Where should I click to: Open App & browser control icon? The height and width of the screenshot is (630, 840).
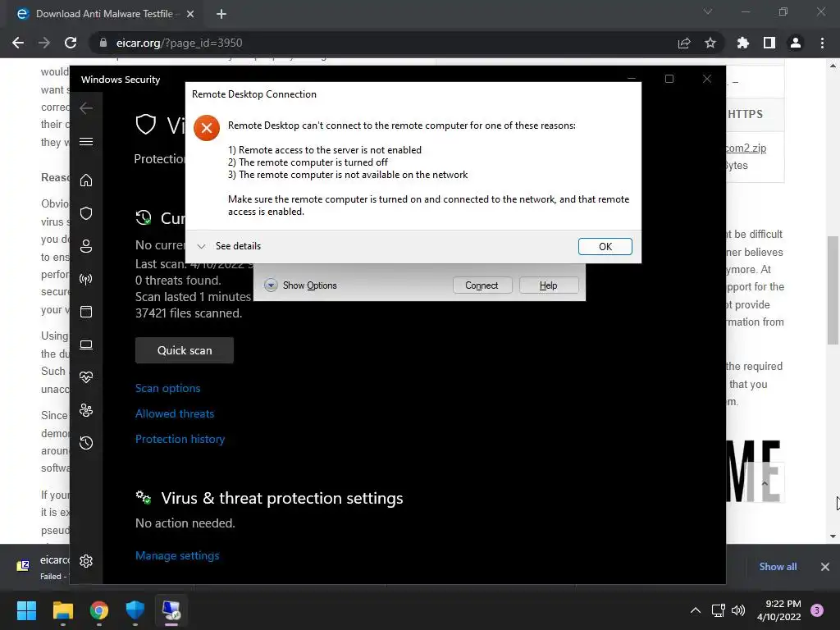86,312
